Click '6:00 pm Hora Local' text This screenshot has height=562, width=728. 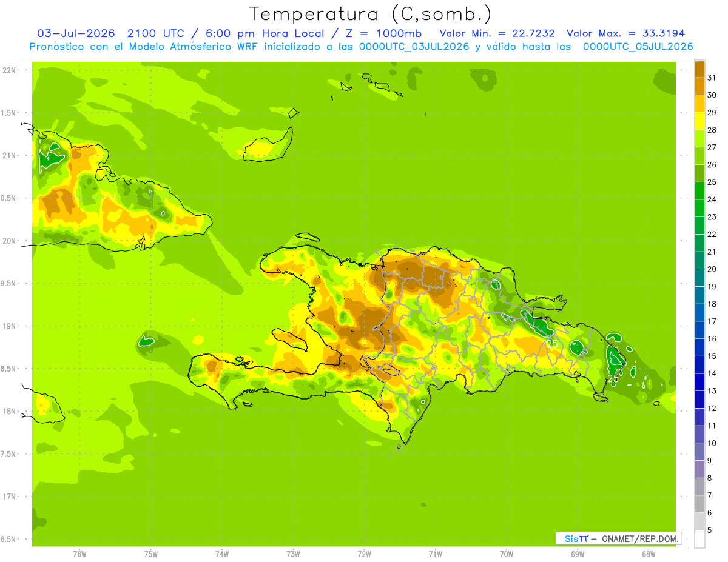click(264, 33)
